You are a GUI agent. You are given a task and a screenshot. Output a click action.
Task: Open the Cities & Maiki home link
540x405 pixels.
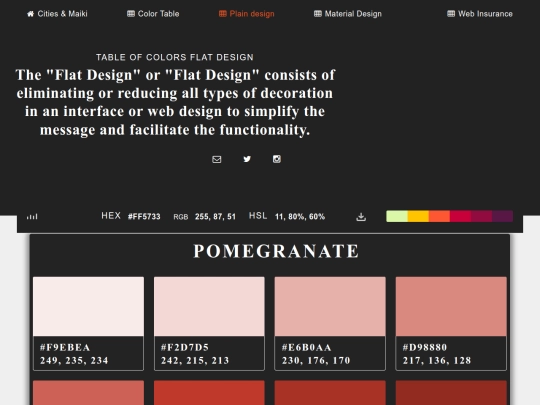(57, 14)
